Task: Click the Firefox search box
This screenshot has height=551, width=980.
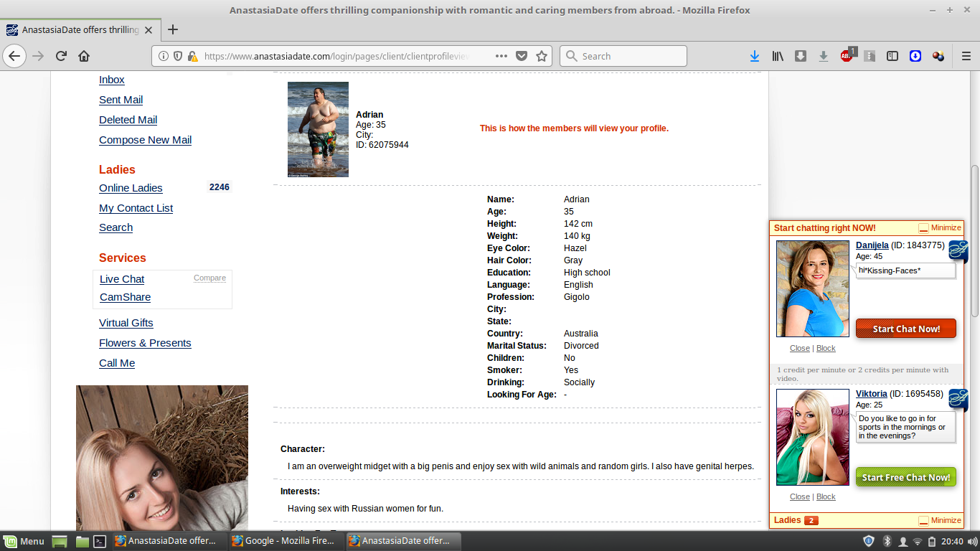Action: [x=623, y=56]
